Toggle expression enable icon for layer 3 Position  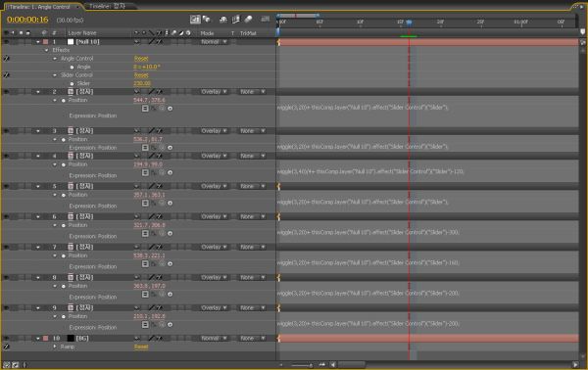pos(145,148)
